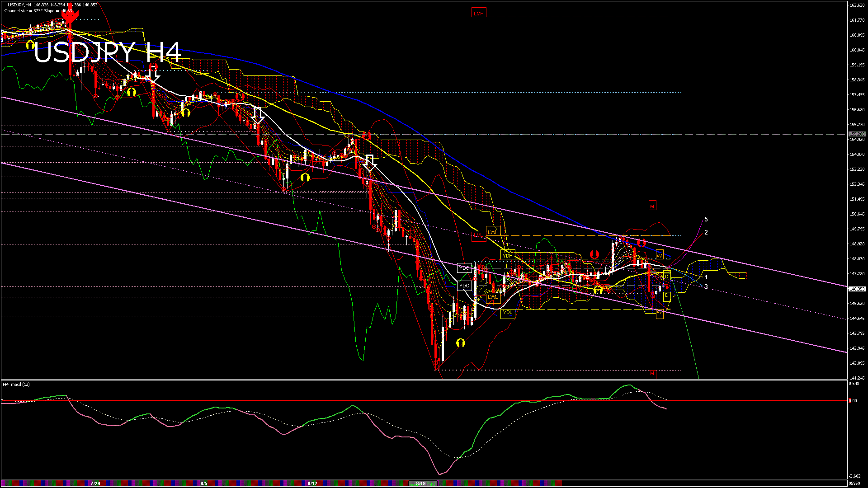Click projection line label number 5

[706, 220]
